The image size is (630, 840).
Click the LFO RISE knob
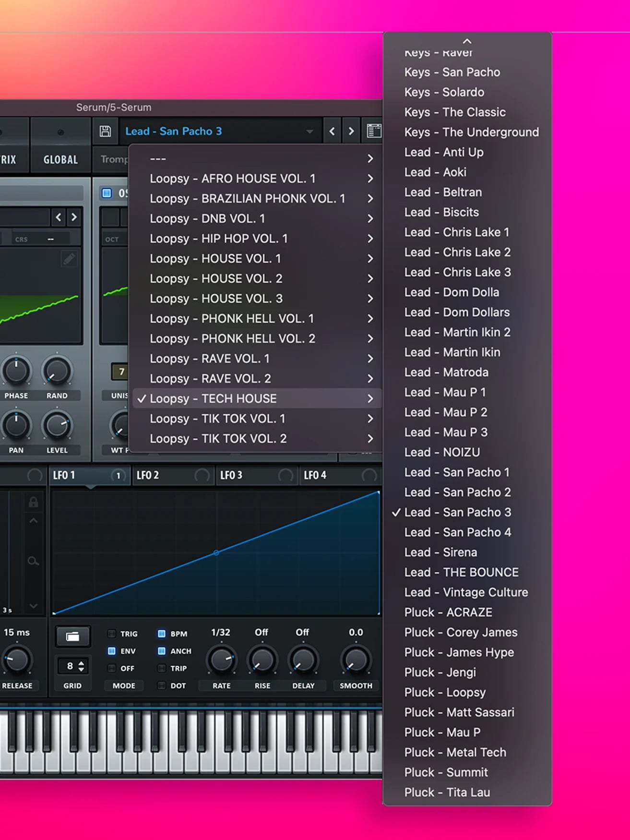pos(262,660)
